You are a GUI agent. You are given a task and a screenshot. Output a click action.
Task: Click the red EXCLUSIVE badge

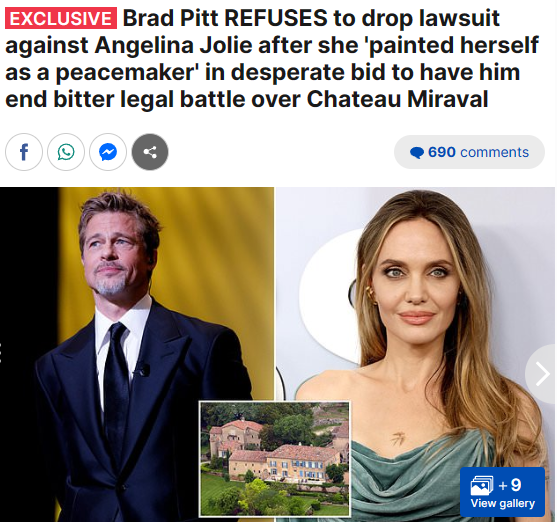tap(61, 18)
